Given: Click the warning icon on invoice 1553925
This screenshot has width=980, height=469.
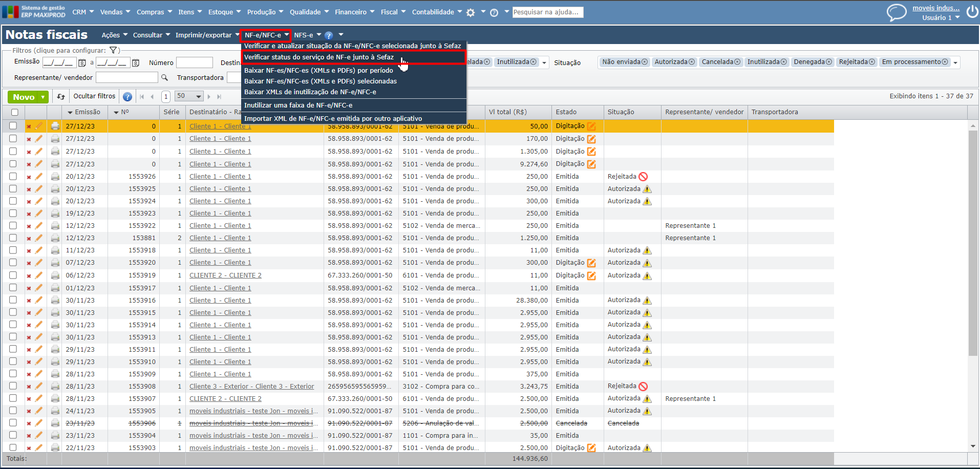Looking at the screenshot, I should [x=647, y=189].
